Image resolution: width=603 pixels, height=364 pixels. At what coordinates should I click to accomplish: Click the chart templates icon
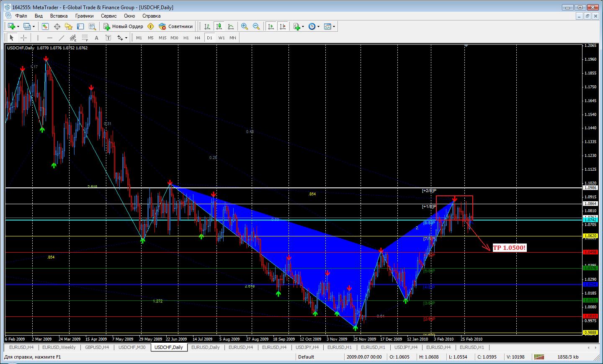(327, 26)
